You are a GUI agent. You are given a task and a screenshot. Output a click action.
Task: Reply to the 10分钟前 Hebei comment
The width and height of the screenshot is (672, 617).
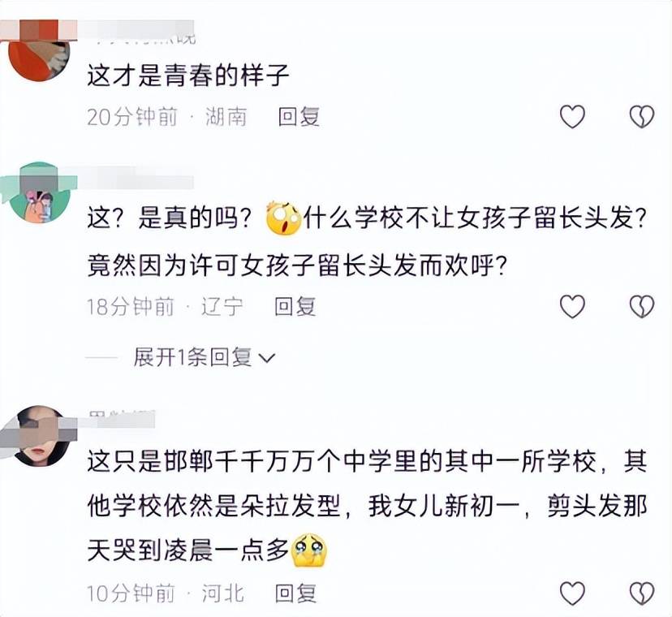pyautogui.click(x=295, y=593)
